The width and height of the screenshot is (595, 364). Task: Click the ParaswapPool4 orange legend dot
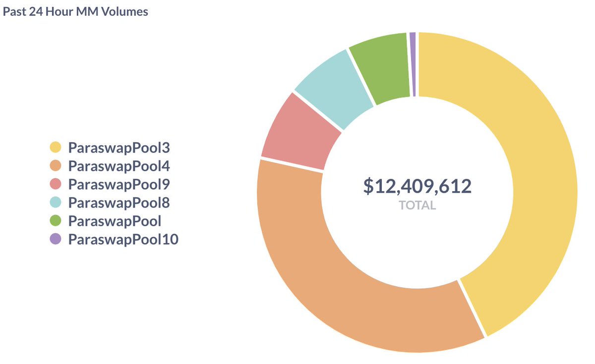coord(56,165)
